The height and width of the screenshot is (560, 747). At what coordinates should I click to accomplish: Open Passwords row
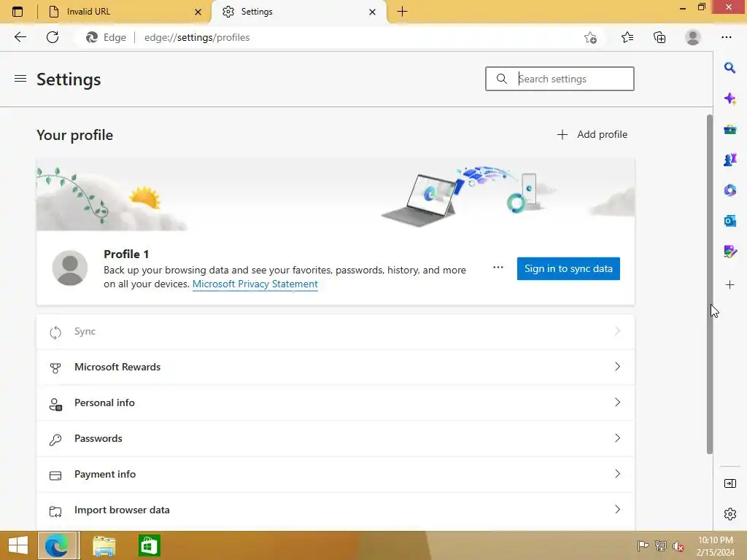click(x=336, y=438)
